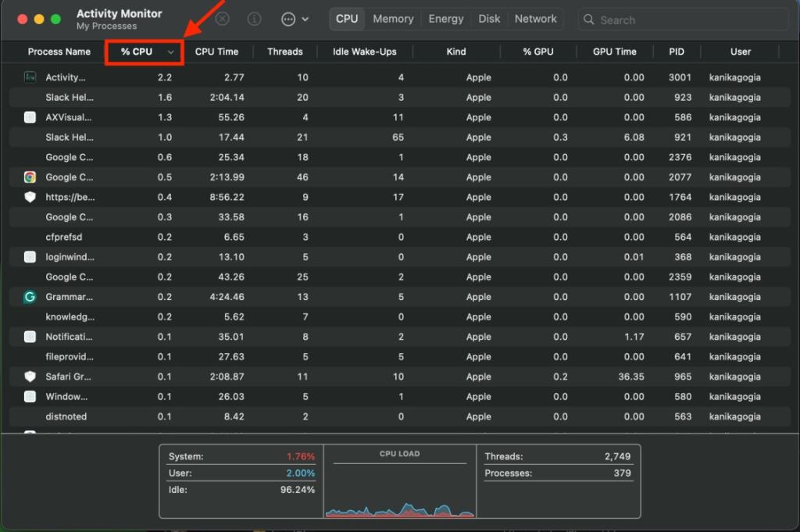Click the Threads count 2,749

(x=617, y=456)
